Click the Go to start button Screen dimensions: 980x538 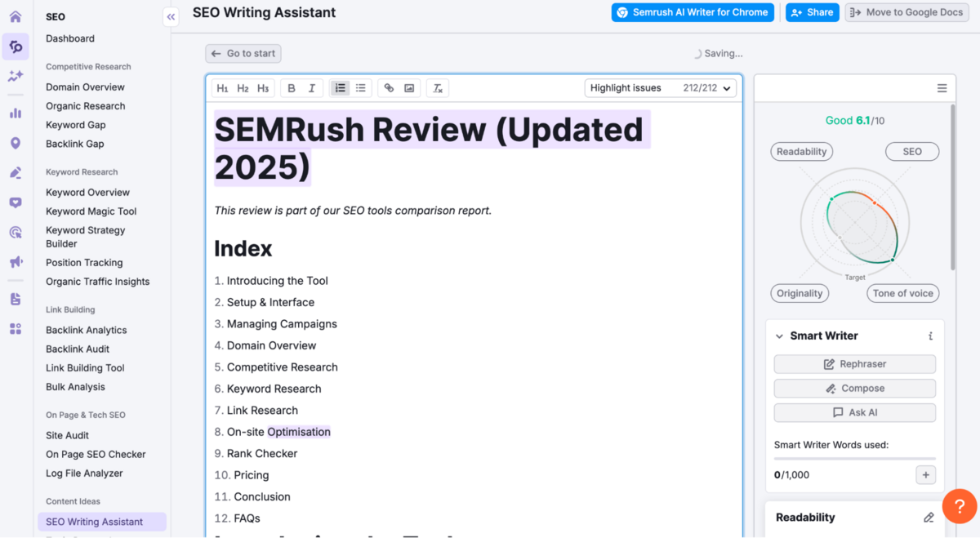[243, 53]
